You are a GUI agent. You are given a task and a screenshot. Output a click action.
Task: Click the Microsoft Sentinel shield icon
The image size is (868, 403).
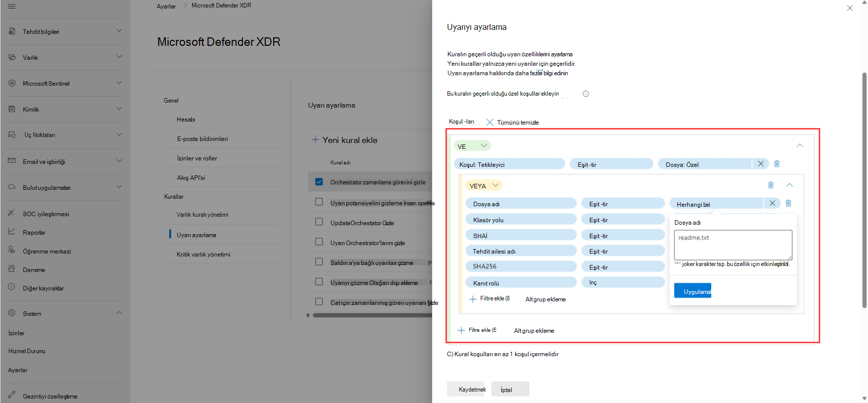12,83
